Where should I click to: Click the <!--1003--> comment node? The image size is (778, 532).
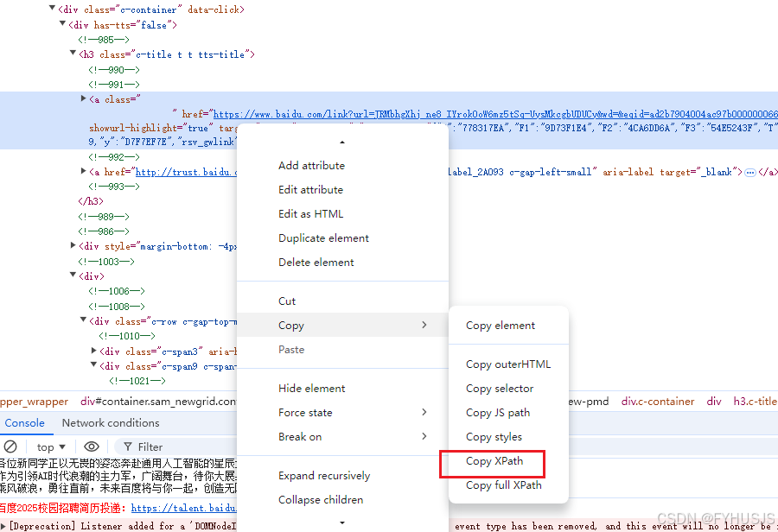pyautogui.click(x=106, y=262)
